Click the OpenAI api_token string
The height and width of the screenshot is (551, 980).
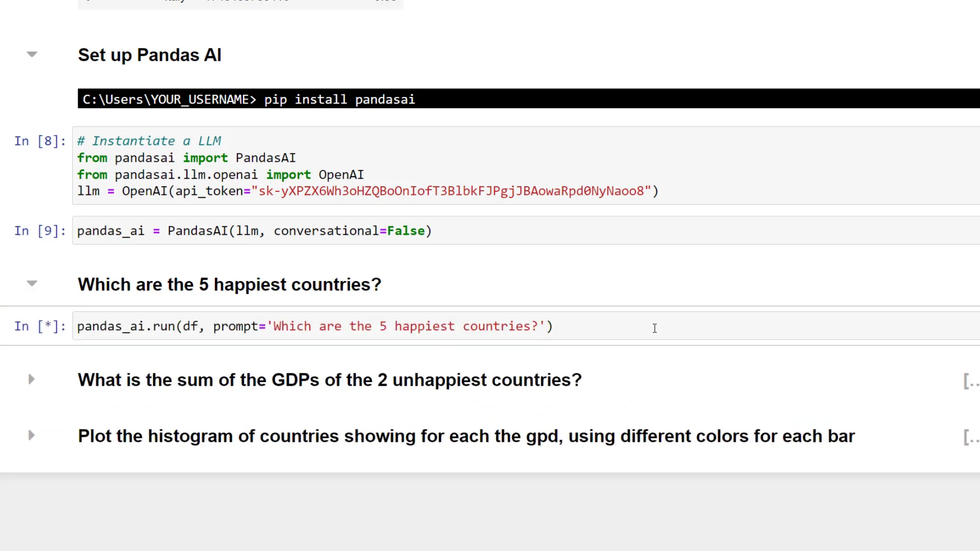point(451,191)
